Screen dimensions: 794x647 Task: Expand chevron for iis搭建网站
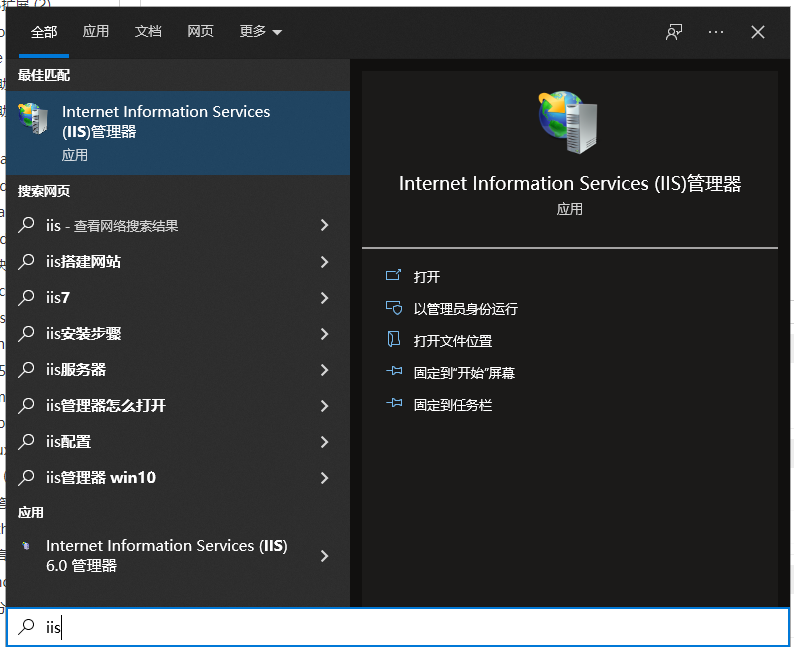[325, 262]
